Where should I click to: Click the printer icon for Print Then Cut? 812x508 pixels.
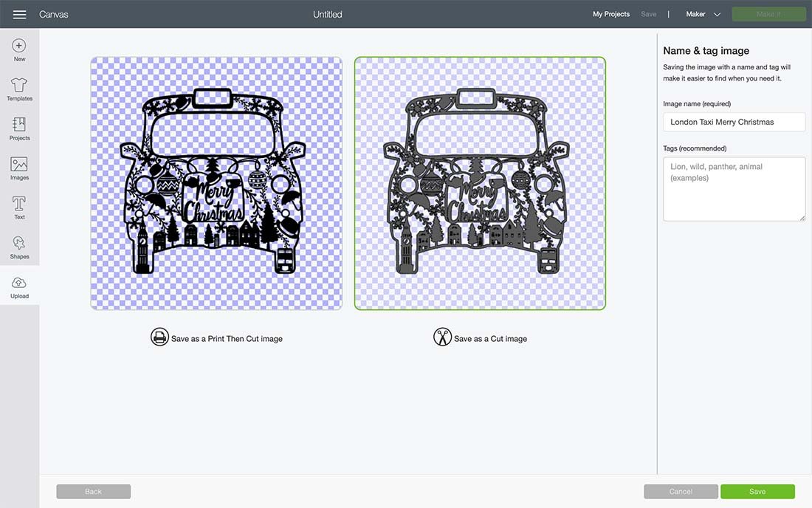[159, 337]
